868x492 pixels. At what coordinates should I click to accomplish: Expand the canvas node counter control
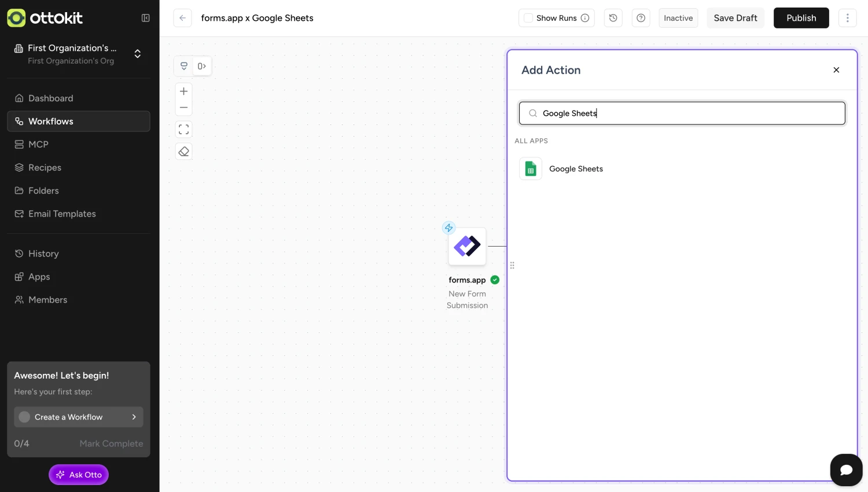[201, 66]
